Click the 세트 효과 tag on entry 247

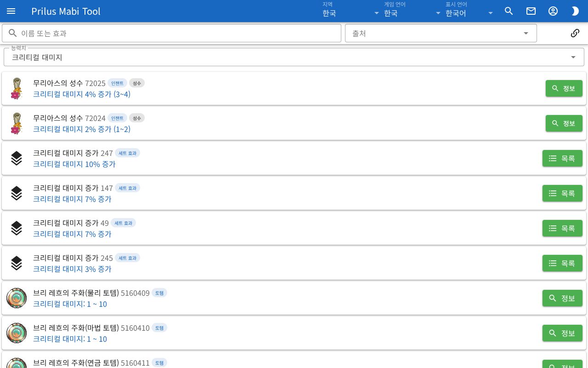[127, 153]
